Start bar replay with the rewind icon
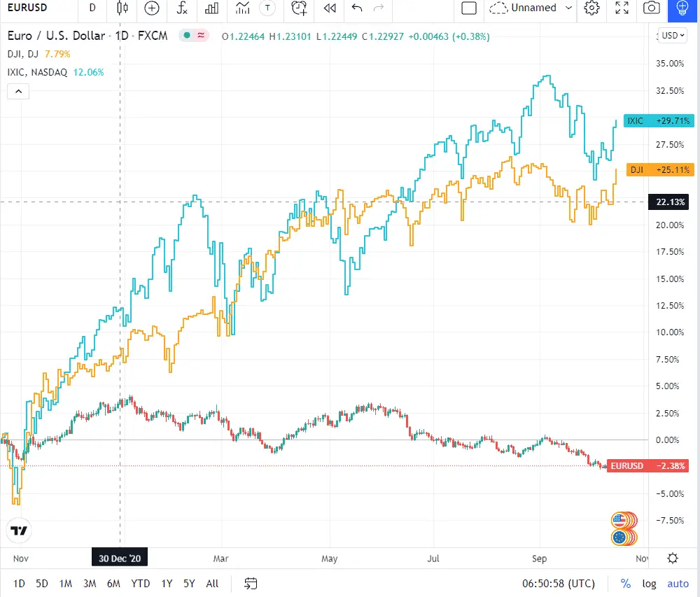Screen dimensions: 700x597 [330, 8]
